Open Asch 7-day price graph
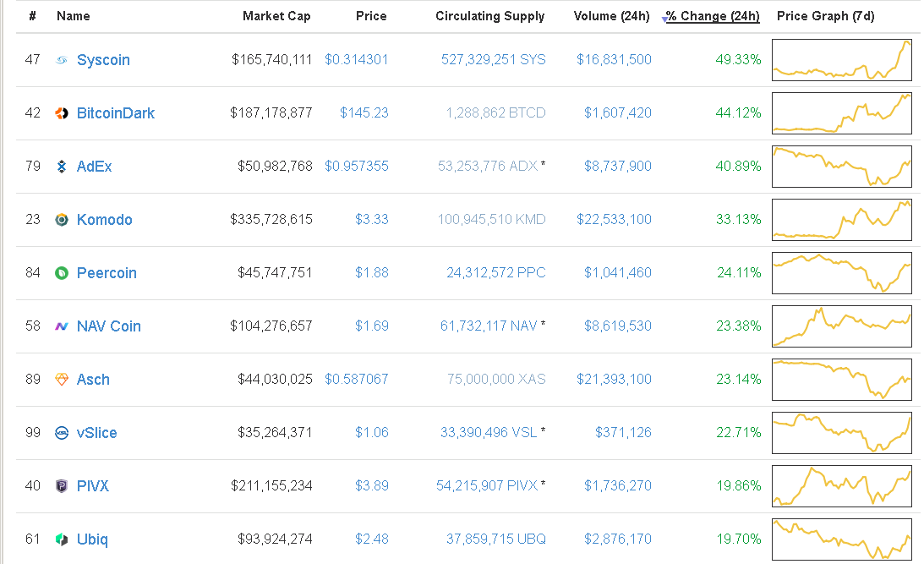Image resolution: width=924 pixels, height=564 pixels. click(841, 380)
